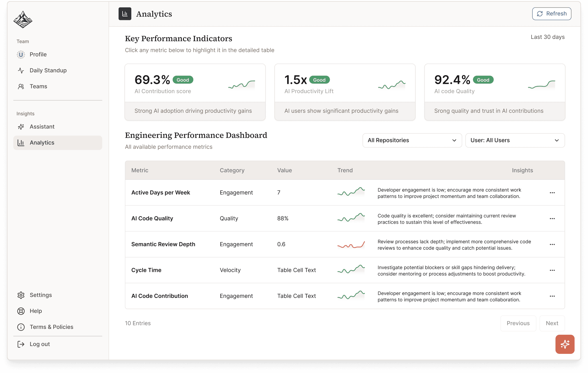588x373 pixels.
Task: Click the mountain logo in the sidebar
Action: (23, 20)
